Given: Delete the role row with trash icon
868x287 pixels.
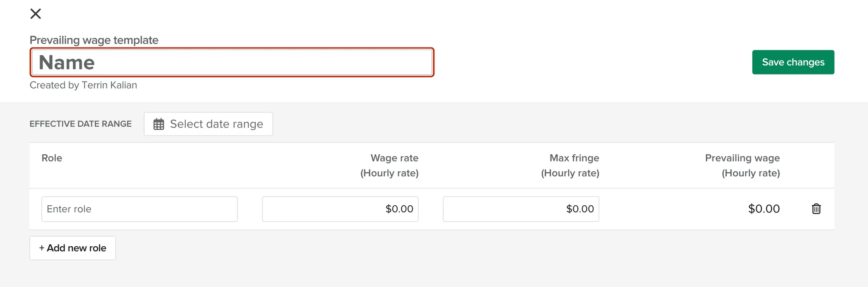Looking at the screenshot, I should (816, 209).
